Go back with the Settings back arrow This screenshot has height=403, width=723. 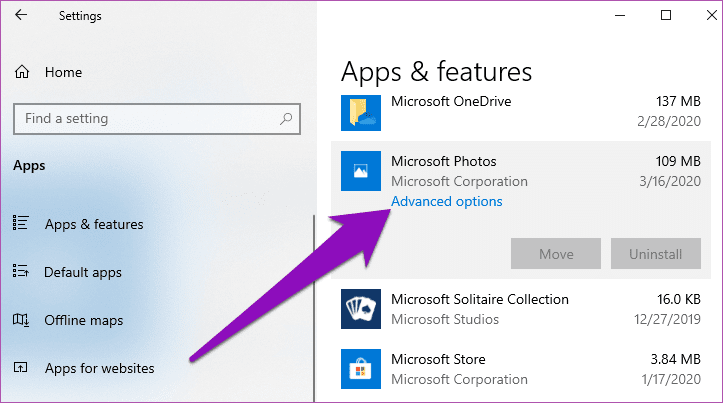point(21,15)
